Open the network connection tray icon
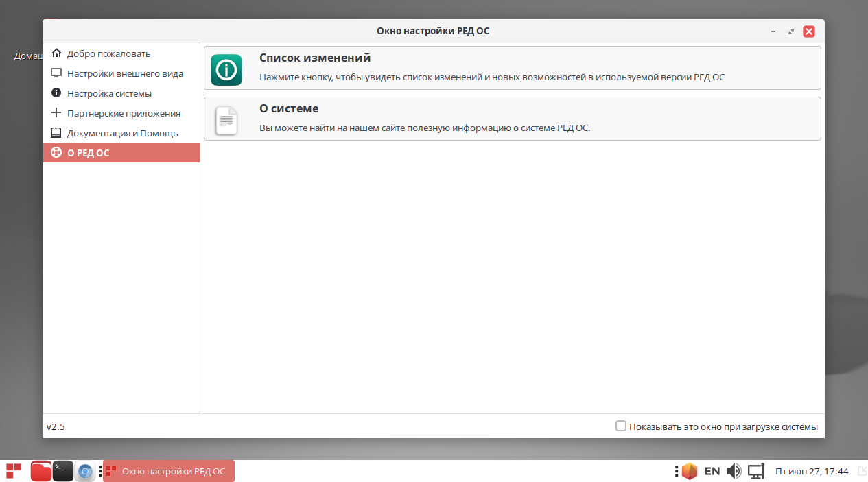Viewport: 868px width, 482px height. 756,471
